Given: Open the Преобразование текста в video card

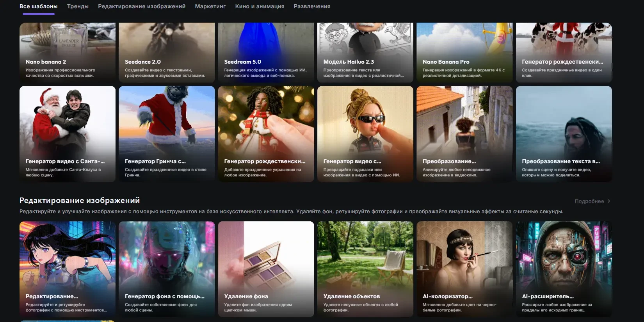Looking at the screenshot, I should point(564,134).
